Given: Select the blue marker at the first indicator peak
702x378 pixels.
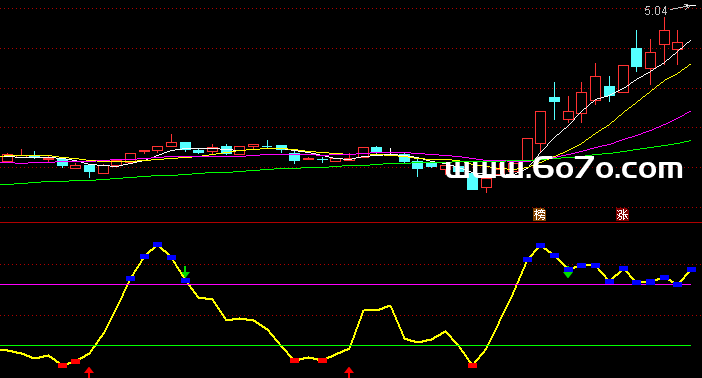Looking at the screenshot, I should [157, 245].
